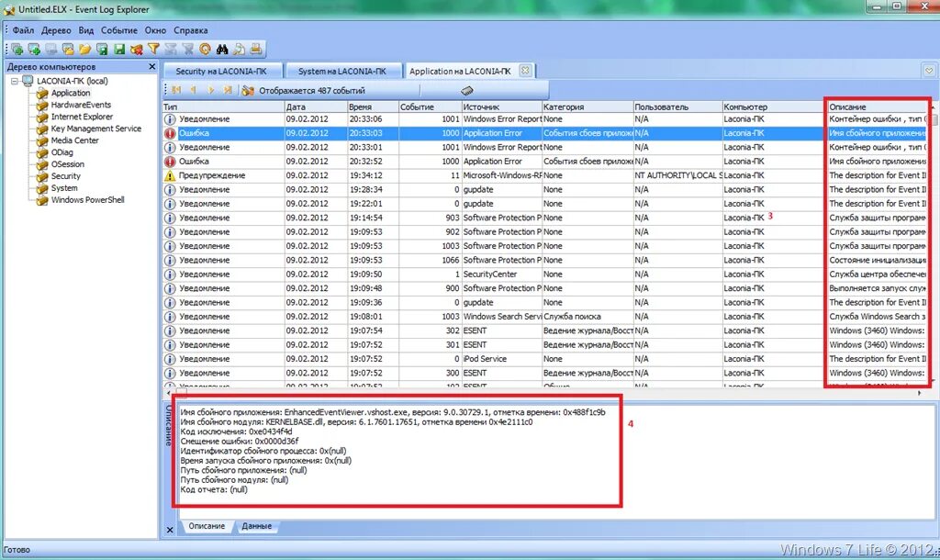The width and height of the screenshot is (940, 560).
Task: Select Windows PowerShell log in tree
Action: pyautogui.click(x=87, y=199)
